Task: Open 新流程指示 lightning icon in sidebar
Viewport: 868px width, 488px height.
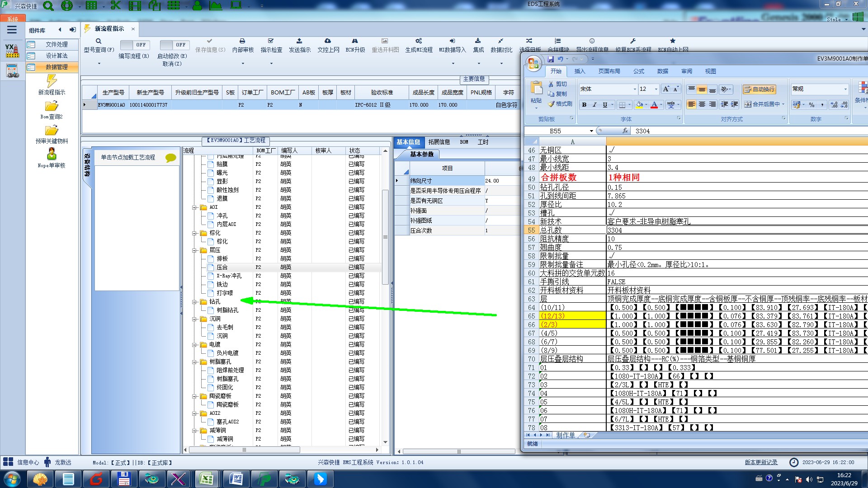Action: tap(52, 81)
